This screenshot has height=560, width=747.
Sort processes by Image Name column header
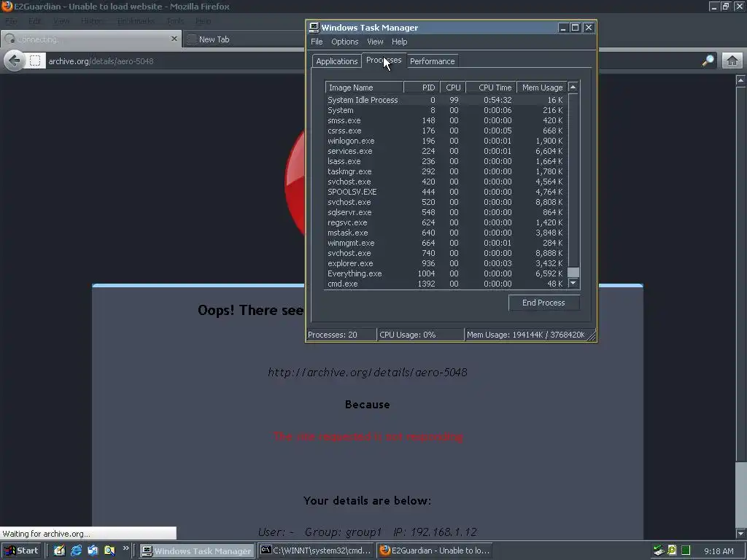click(x=365, y=87)
